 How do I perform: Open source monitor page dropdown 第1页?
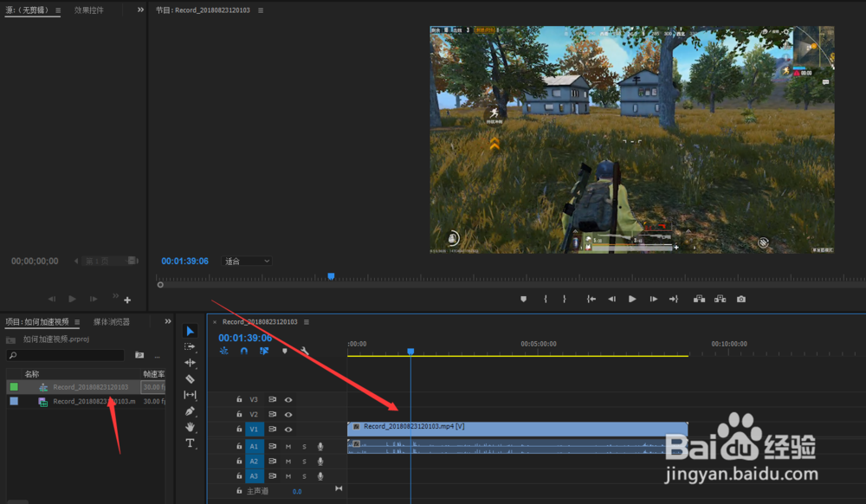pyautogui.click(x=109, y=262)
